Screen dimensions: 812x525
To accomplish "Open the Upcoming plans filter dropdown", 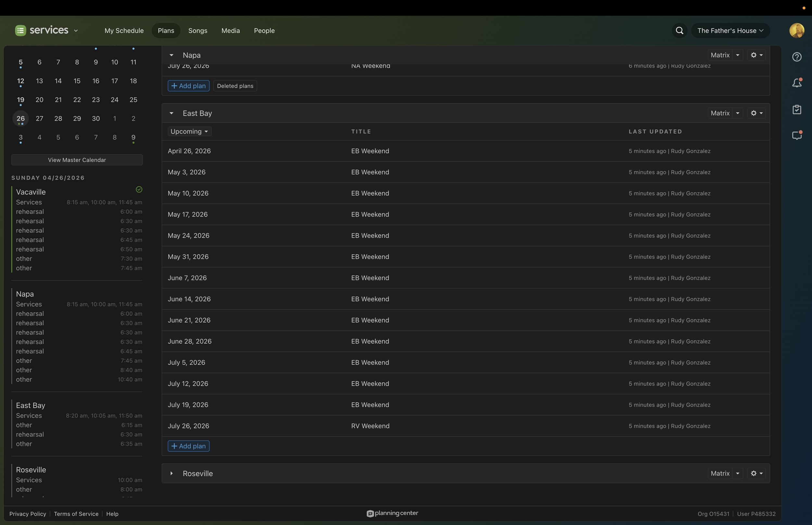I will [x=189, y=132].
